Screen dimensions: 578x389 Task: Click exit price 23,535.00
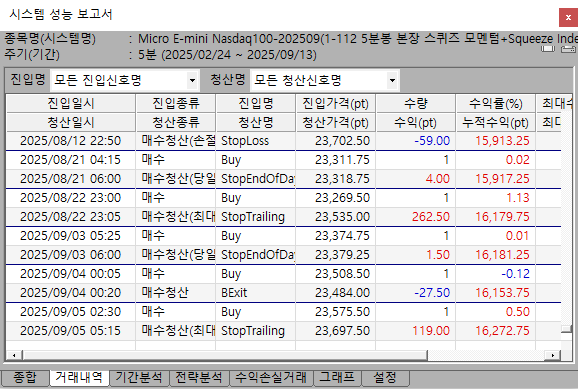[342, 217]
